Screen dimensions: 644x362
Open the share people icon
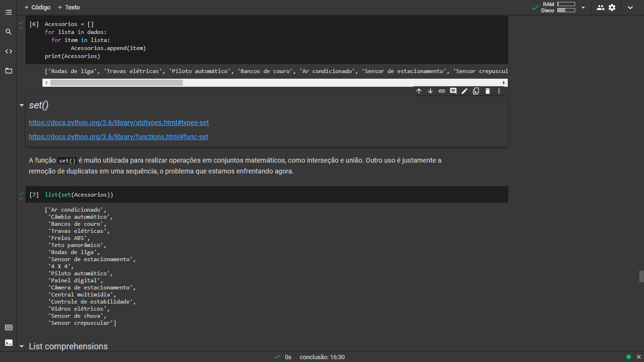pos(600,8)
